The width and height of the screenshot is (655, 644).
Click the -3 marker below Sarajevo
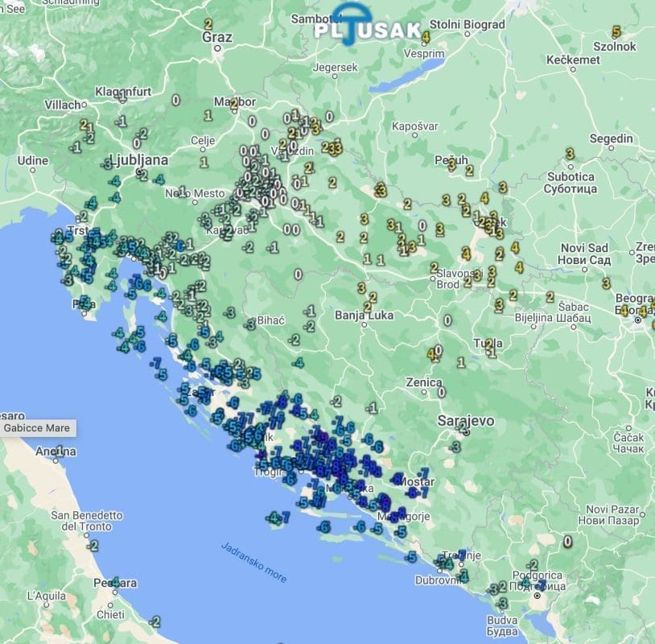(x=456, y=446)
